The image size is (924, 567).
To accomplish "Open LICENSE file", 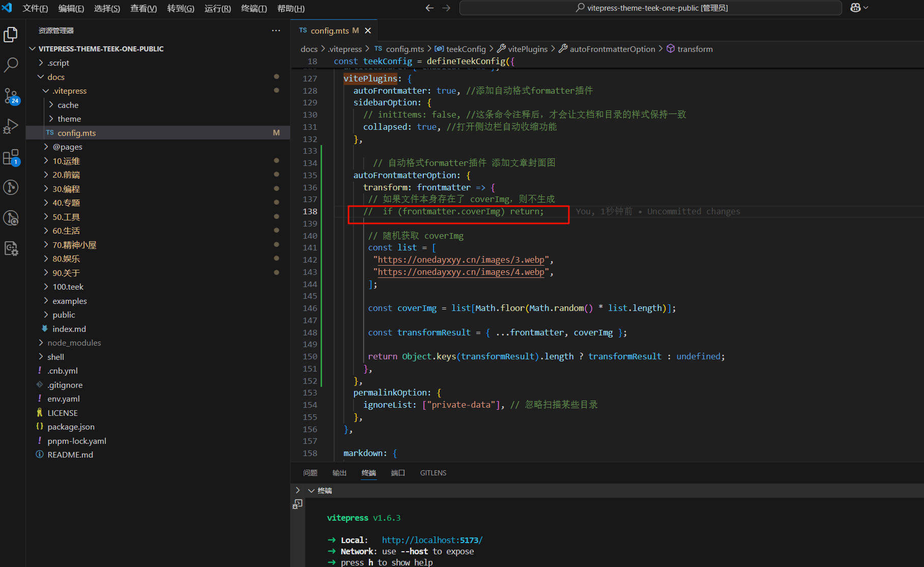I will (158, 413).
